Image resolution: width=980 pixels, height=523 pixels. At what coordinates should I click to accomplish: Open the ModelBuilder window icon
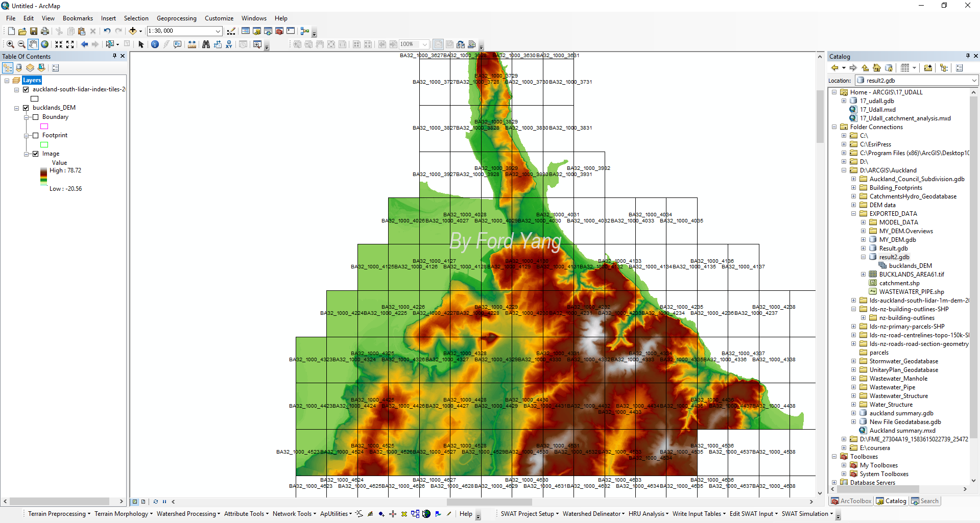(305, 31)
